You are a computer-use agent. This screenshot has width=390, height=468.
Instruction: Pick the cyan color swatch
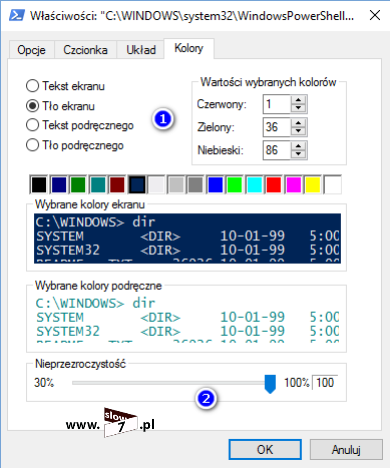click(x=254, y=185)
